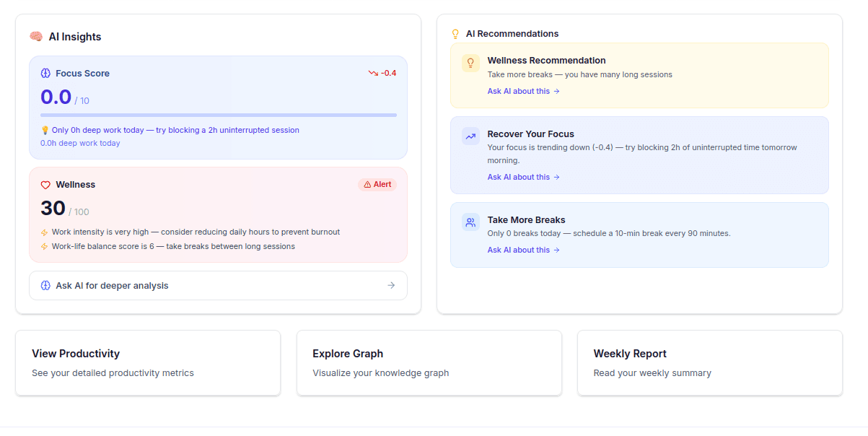Open Ask AI about Wellness Recommendation
The height and width of the screenshot is (436, 868).
(x=523, y=91)
